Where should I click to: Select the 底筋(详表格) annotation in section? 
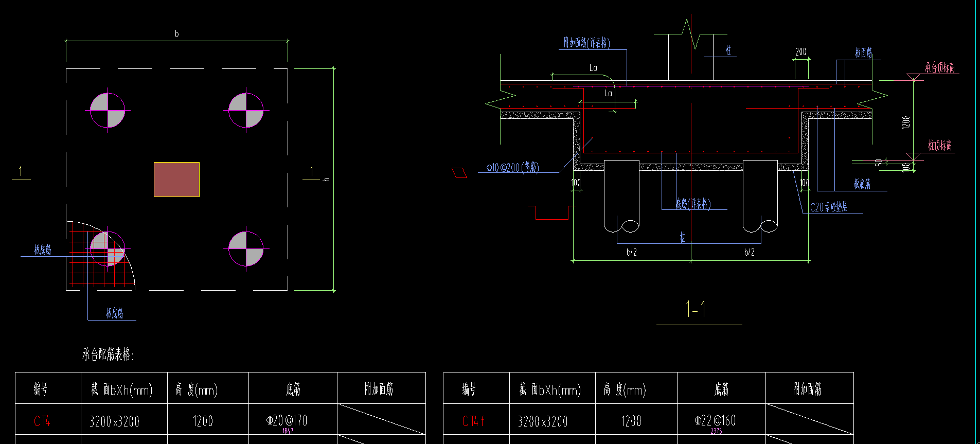693,204
